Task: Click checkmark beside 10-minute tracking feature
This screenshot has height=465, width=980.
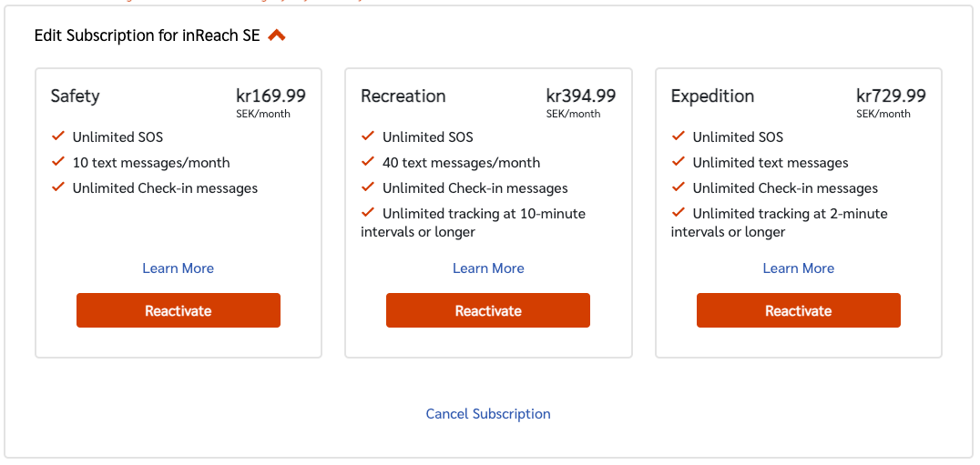Action: [x=368, y=213]
